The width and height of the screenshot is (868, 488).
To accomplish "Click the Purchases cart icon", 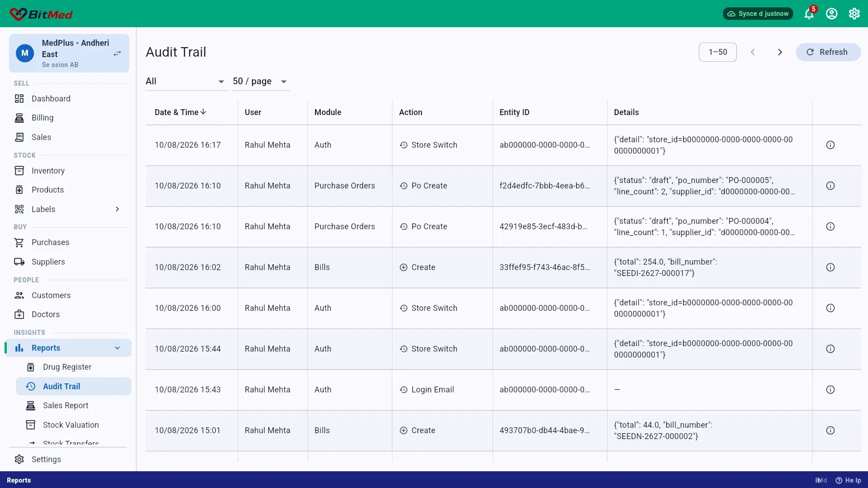I will [19, 242].
